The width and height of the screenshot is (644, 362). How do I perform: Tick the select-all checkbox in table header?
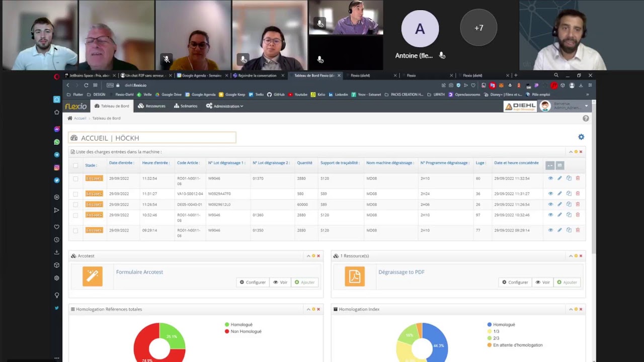[75, 165]
